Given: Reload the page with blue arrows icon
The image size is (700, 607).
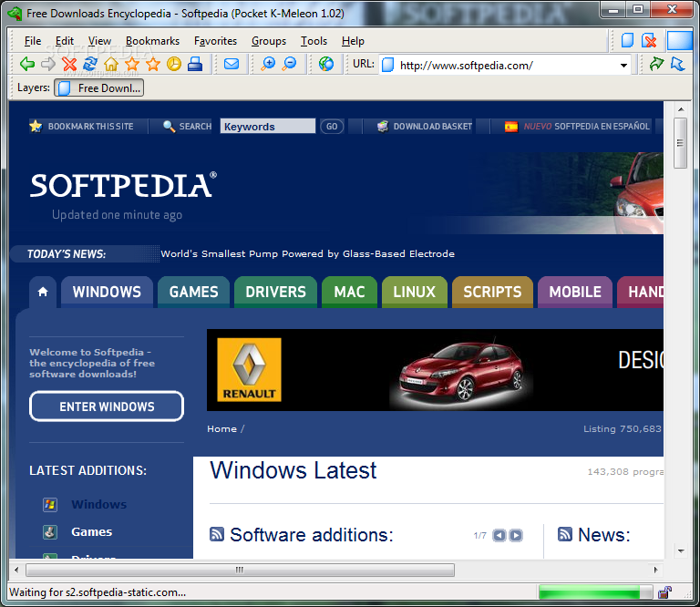Looking at the screenshot, I should 90,64.
